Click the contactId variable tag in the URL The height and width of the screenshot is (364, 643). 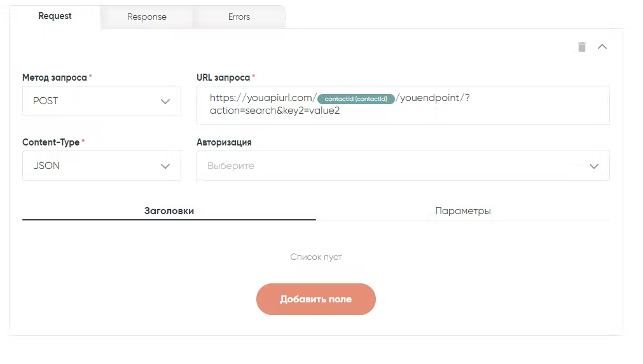click(x=356, y=98)
